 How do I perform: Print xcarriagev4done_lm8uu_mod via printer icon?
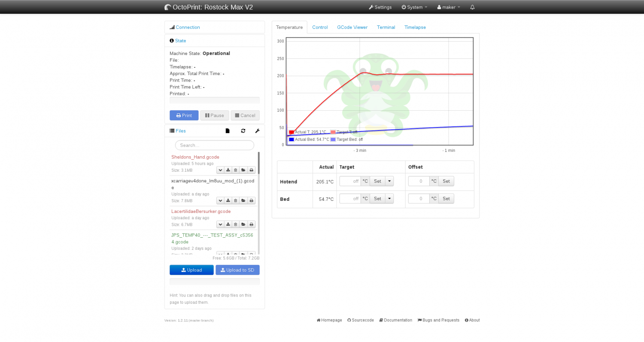click(x=252, y=200)
